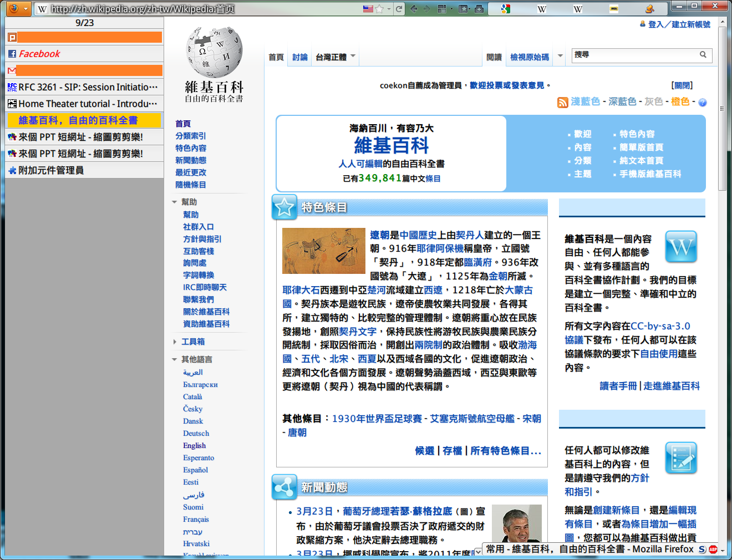Click the Adblock Plus ABP icon
This screenshot has width=732, height=560.
pyautogui.click(x=713, y=549)
